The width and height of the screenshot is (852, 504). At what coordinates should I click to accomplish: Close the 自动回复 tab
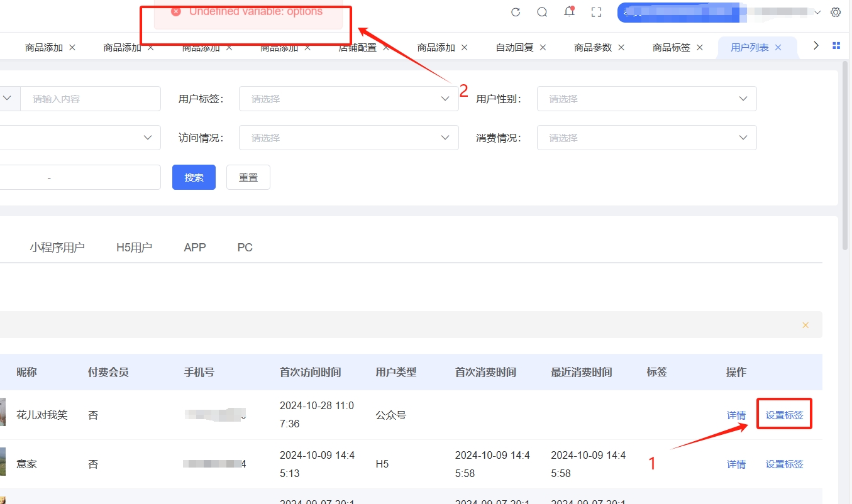pyautogui.click(x=543, y=47)
